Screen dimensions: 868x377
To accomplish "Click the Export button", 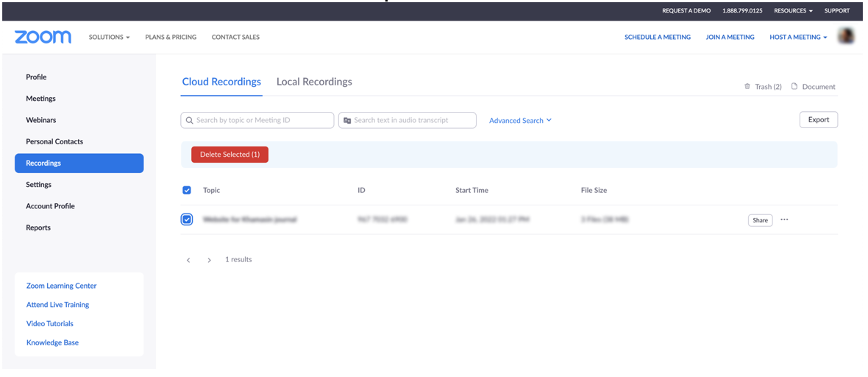I will point(818,120).
